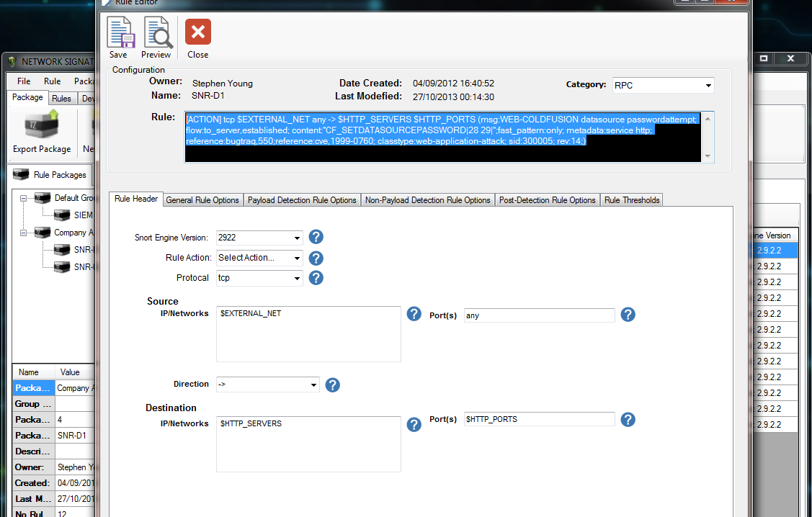Open help for Source Port(s) field
Viewport: 812px width, 517px height.
click(x=628, y=314)
